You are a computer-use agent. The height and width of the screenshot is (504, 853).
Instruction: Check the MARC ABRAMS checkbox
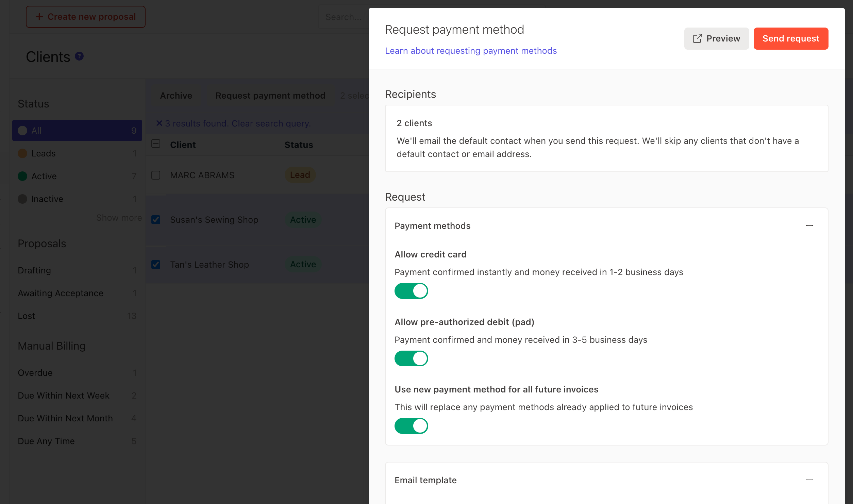156,175
